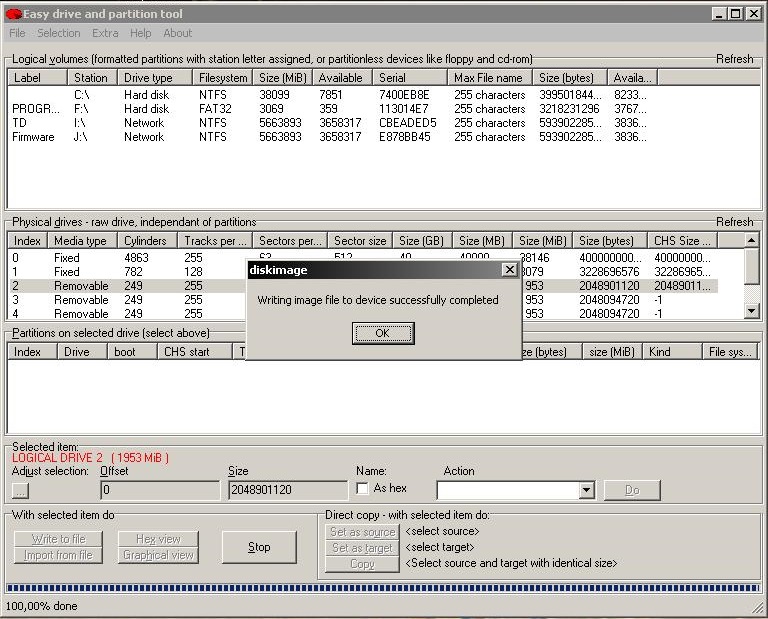Image resolution: width=768 pixels, height=619 pixels.
Task: Click the adjust selection ellipsis button
Action: pos(20,491)
